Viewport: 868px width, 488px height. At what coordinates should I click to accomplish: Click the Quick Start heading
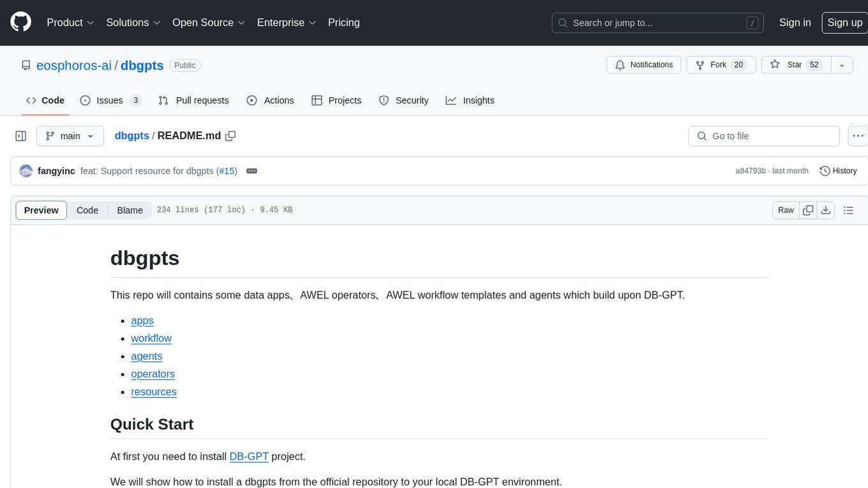pos(152,424)
